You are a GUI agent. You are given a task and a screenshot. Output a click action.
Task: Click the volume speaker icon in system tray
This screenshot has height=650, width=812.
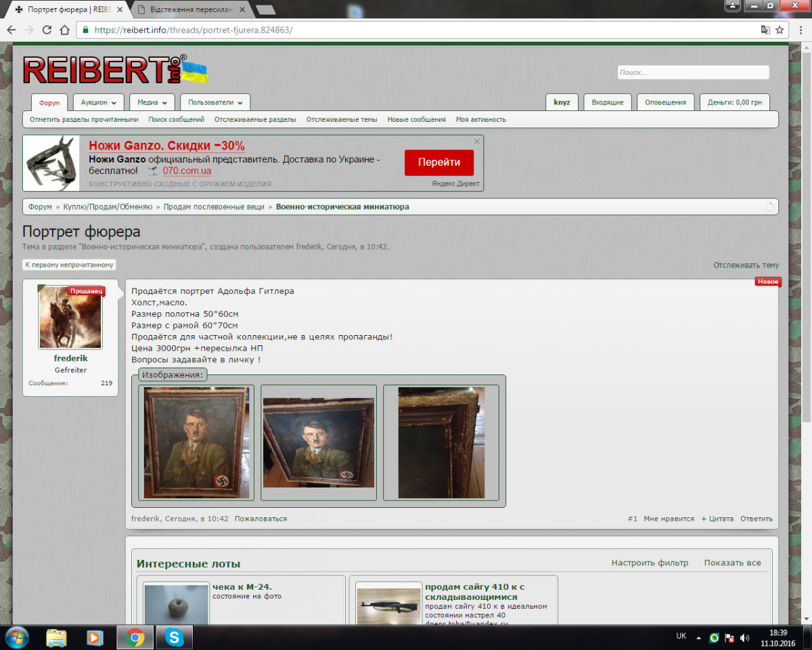pyautogui.click(x=745, y=638)
